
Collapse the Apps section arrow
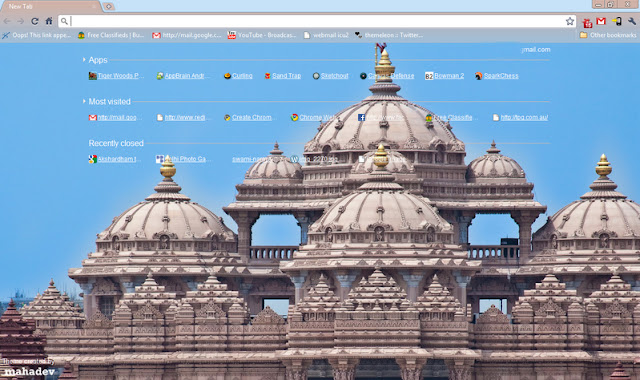[84, 60]
